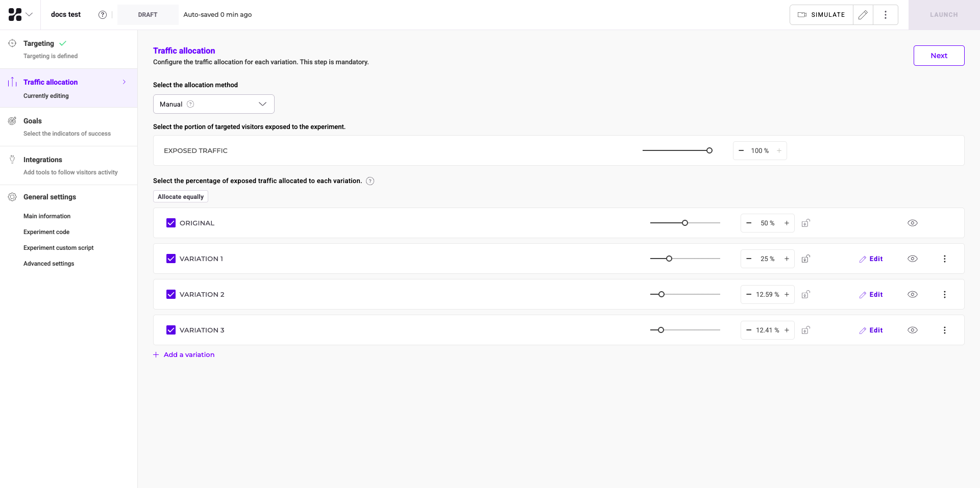
Task: Click the lock icon for Original row
Action: [x=805, y=223]
